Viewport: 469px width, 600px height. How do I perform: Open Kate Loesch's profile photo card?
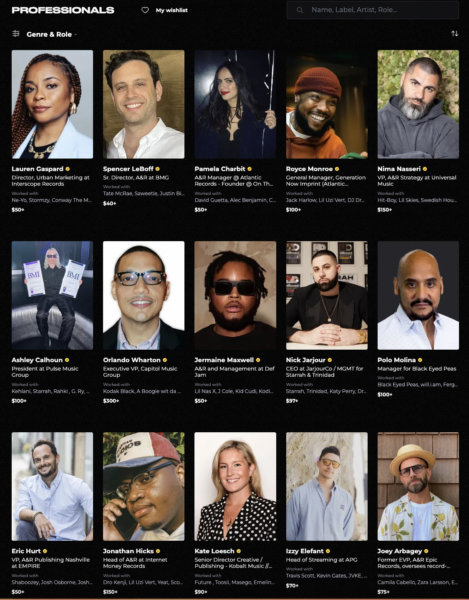click(x=235, y=486)
